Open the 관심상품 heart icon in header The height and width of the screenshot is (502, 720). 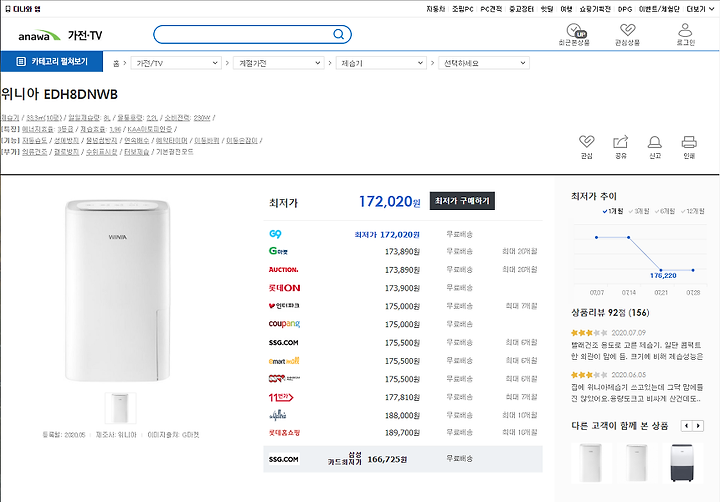click(628, 30)
